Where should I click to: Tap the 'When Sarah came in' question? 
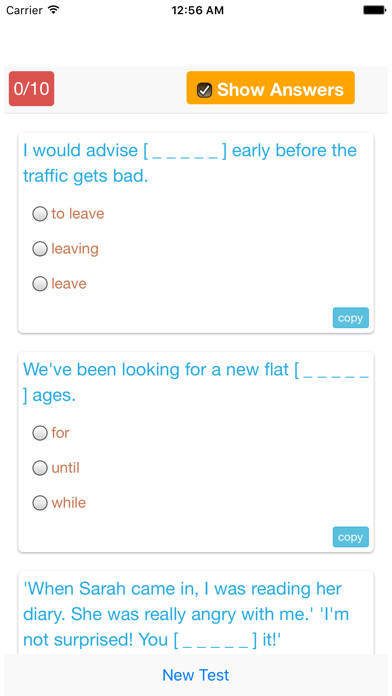click(x=186, y=614)
